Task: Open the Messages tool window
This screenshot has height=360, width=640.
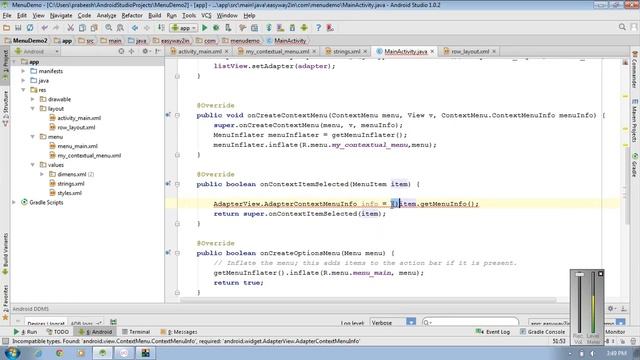Action: pyautogui.click(x=179, y=332)
